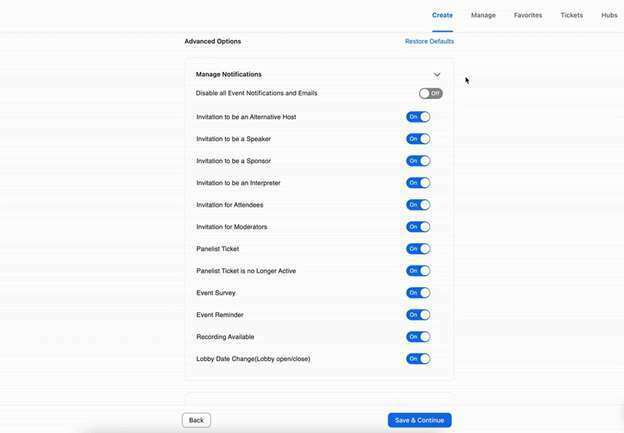Image resolution: width=624 pixels, height=433 pixels.
Task: Switch off Lobby Date Change notification
Action: click(x=418, y=359)
